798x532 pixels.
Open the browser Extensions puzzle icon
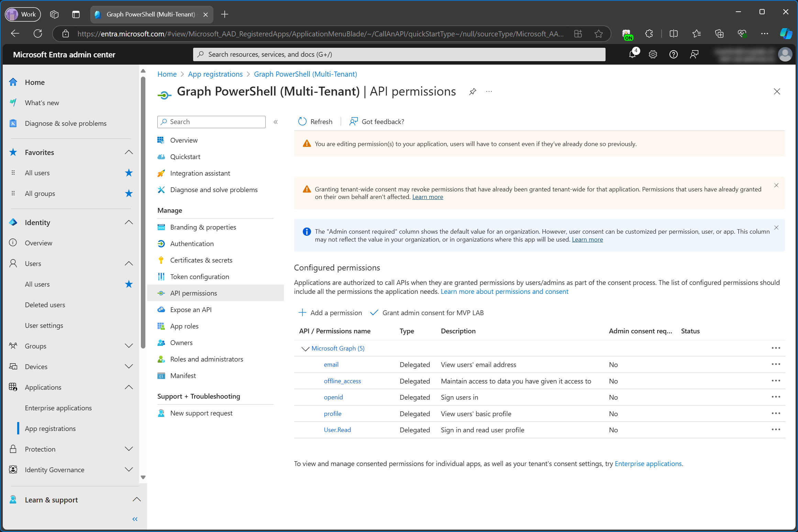(649, 34)
